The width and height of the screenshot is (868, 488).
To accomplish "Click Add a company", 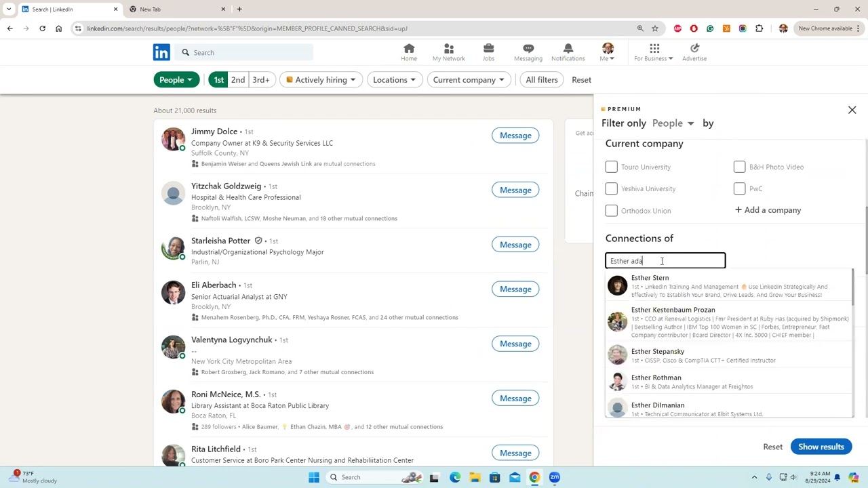I will point(768,210).
